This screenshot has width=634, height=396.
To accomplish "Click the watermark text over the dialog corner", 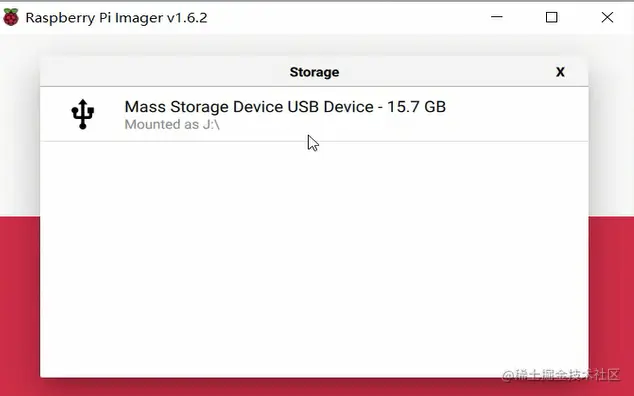I will (x=560, y=375).
